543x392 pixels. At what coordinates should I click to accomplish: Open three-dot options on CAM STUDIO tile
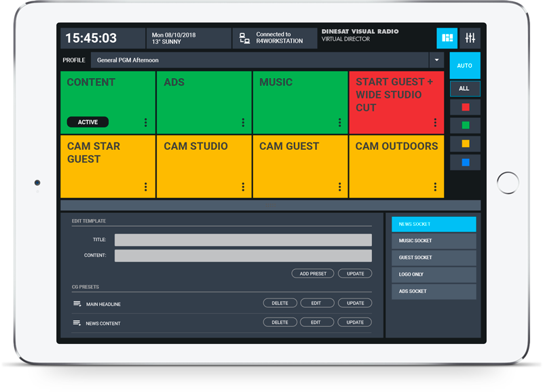click(x=242, y=187)
